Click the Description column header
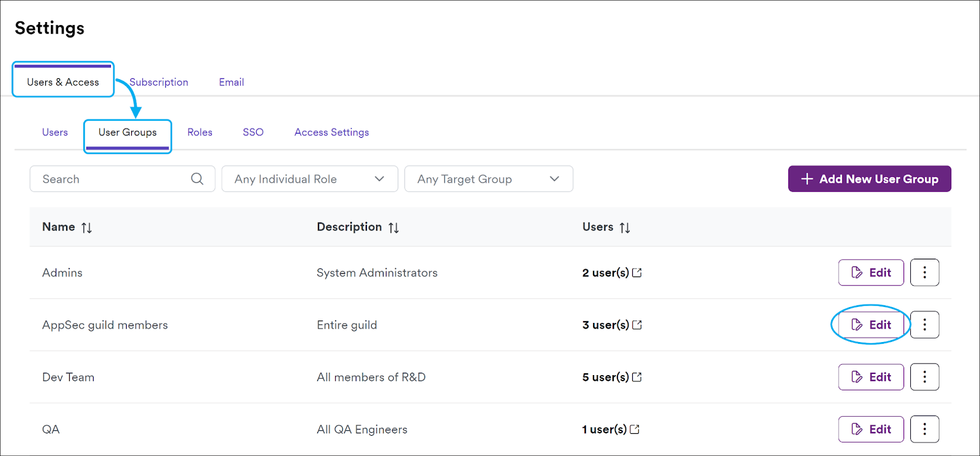Screen dimensions: 980x456 349,227
